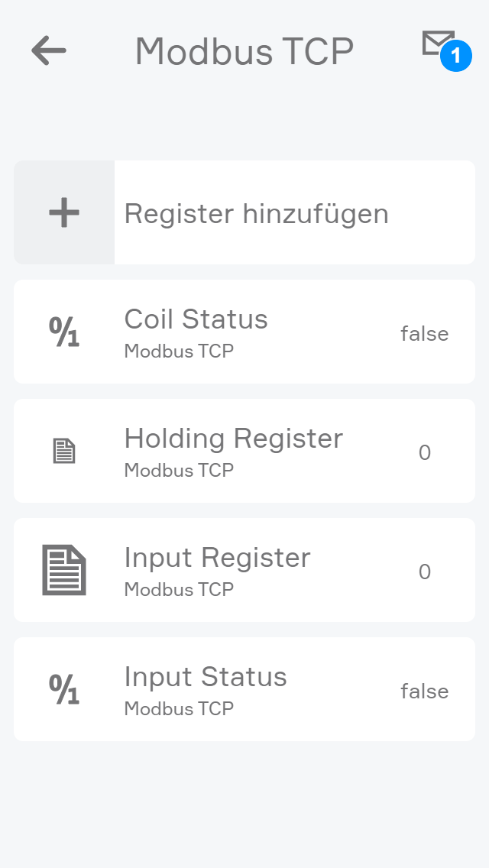Click the Holding Register value 0
The height and width of the screenshot is (868, 489).
[x=425, y=453]
